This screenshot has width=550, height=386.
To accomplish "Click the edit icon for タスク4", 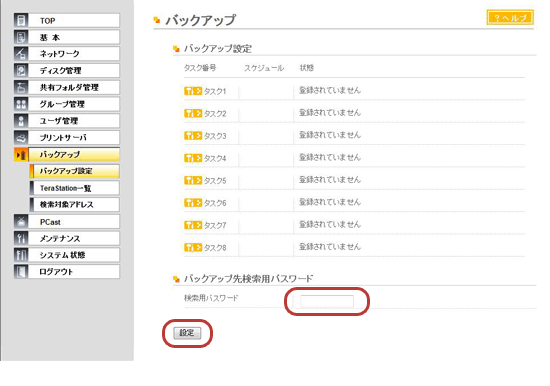I will tap(193, 158).
